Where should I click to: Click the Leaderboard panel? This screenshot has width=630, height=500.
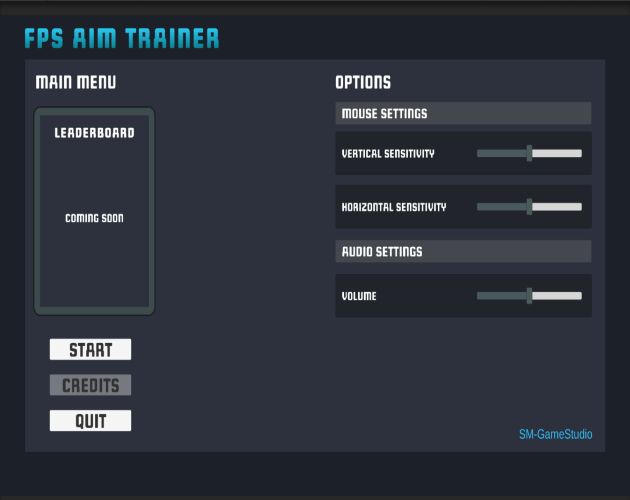[x=94, y=211]
